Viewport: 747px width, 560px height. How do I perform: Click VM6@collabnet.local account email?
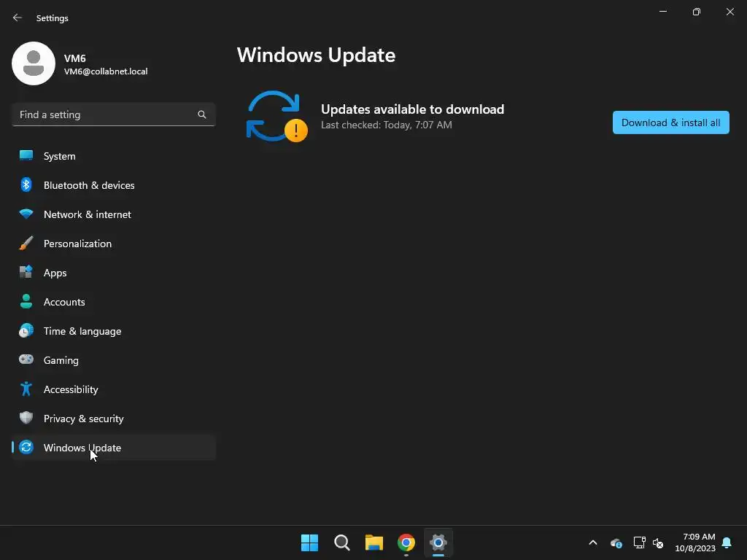pos(106,71)
